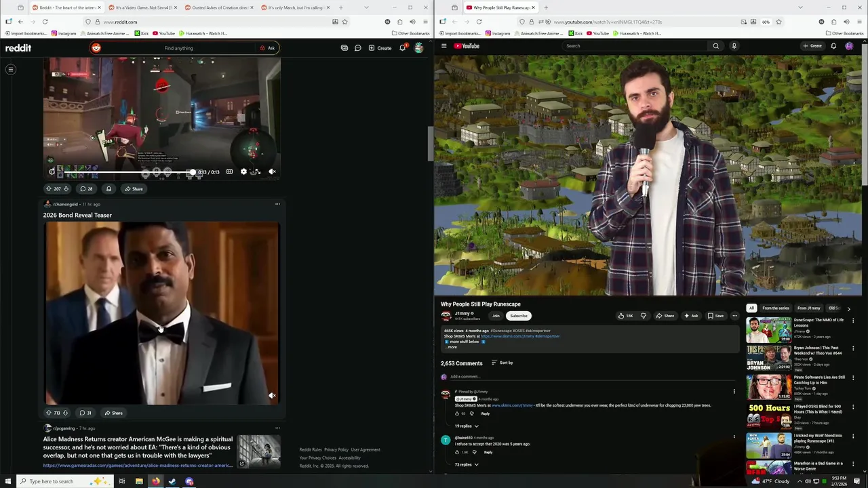
Task: Click the YouTube search magnifier button
Action: click(x=715, y=46)
